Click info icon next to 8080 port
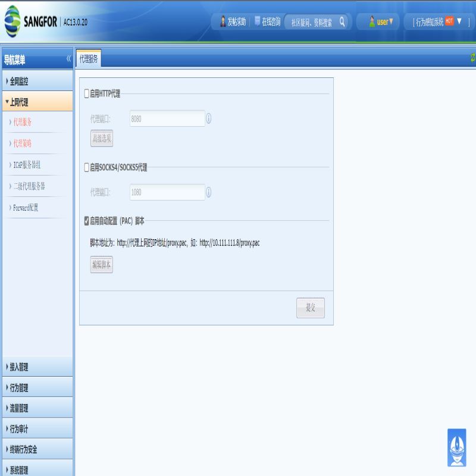The height and width of the screenshot is (476, 476). tap(209, 118)
